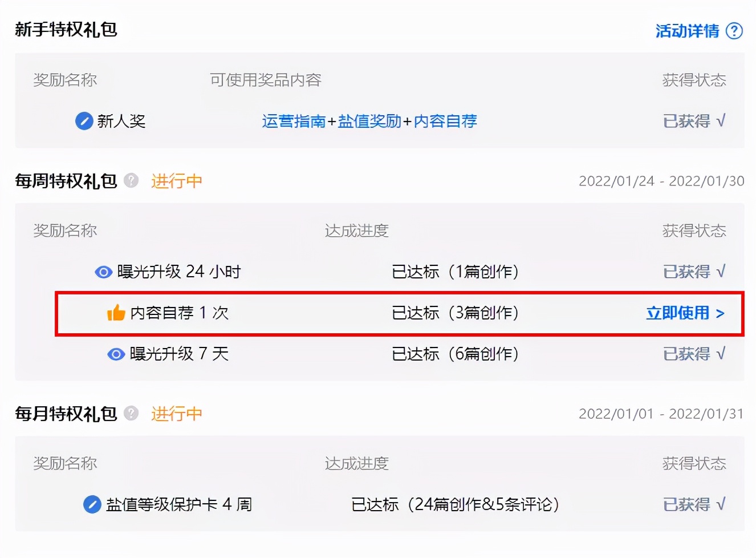Click the help icon after 每月特权礼包 title
Image resolution: width=756 pixels, height=558 pixels.
131,414
